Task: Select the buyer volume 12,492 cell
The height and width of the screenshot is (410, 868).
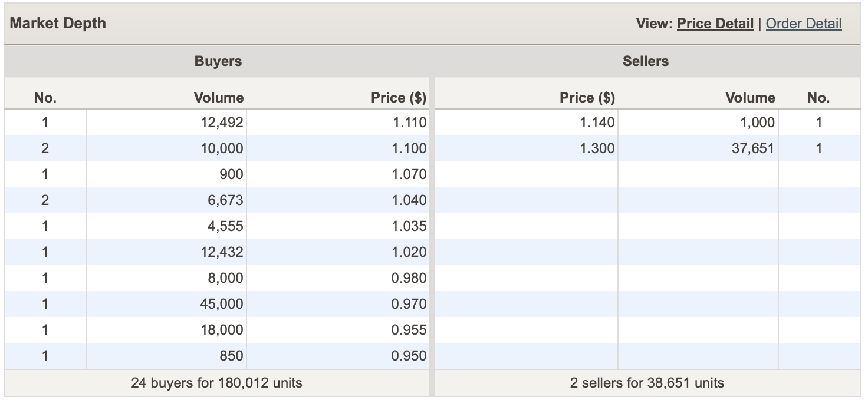Action: pyautogui.click(x=221, y=123)
